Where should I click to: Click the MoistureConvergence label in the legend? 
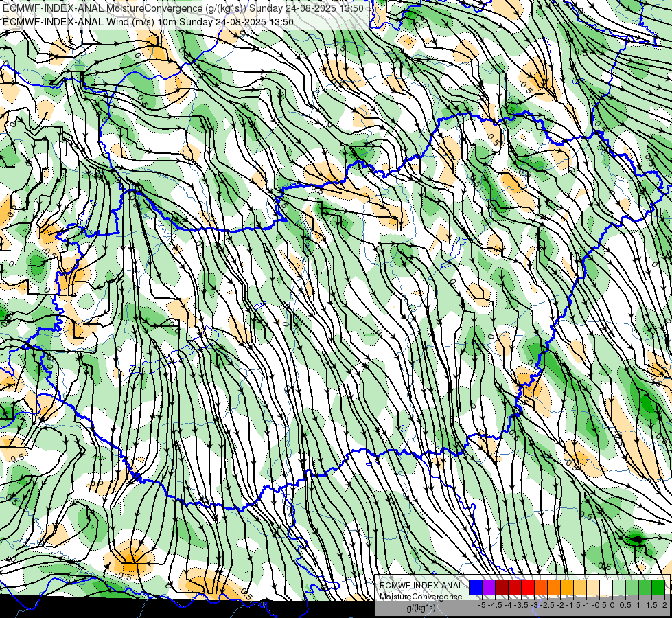point(421,597)
